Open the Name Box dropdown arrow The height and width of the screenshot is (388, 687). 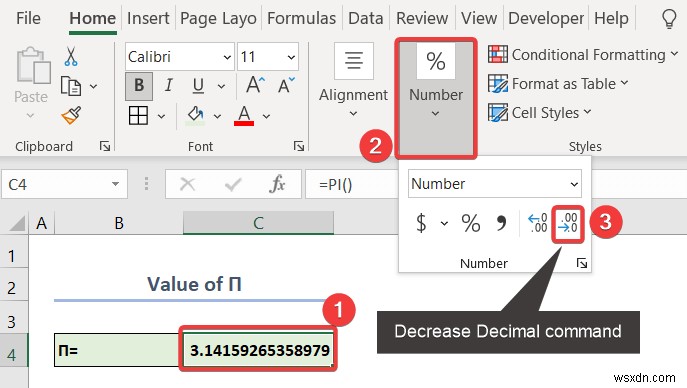[x=115, y=184]
